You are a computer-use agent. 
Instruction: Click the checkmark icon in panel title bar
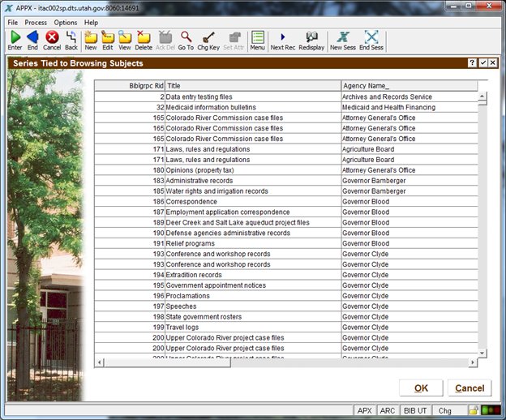[482, 63]
